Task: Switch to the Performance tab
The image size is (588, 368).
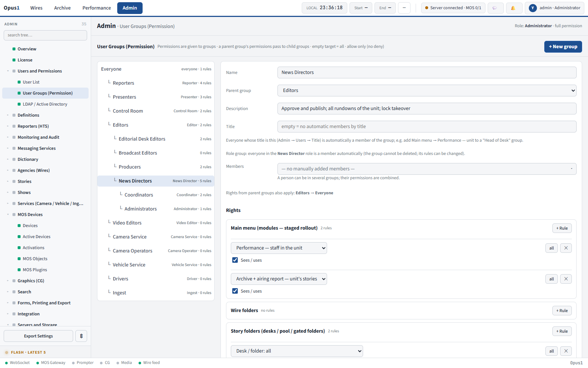Action: click(97, 8)
